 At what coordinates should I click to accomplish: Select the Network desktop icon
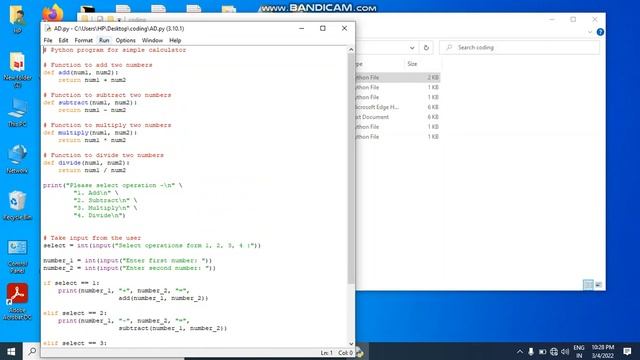tap(17, 159)
